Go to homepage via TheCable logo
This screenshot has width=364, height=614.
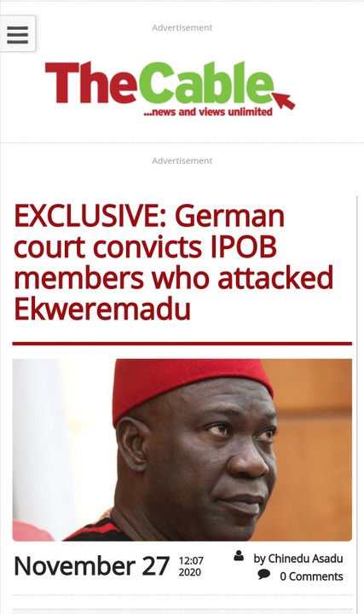pyautogui.click(x=170, y=90)
